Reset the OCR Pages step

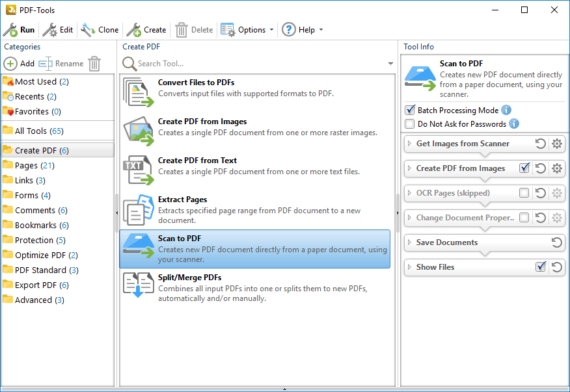pos(540,193)
